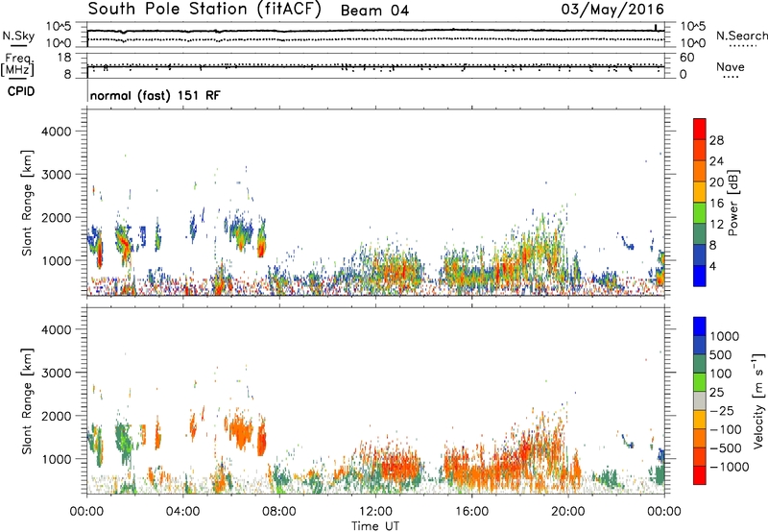The height and width of the screenshot is (532, 768).
Task: Click the text normal (fast) 151 RF
Action: (156, 95)
